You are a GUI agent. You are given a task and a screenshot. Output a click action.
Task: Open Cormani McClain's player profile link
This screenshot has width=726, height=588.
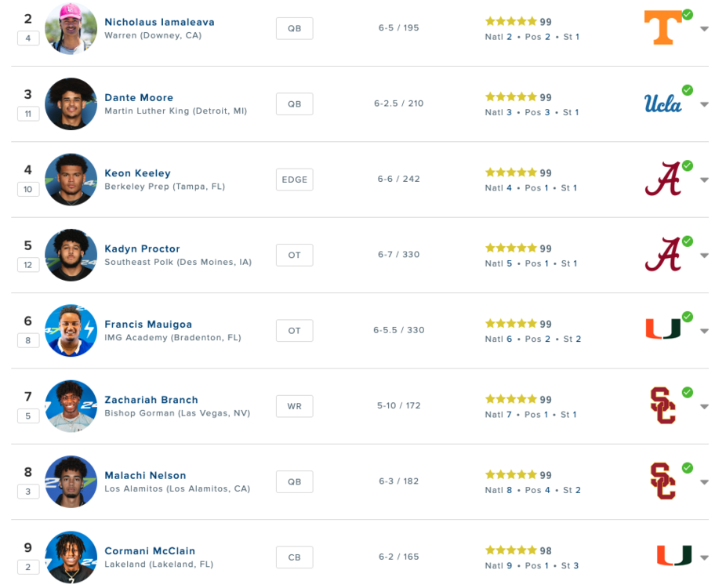pos(150,551)
